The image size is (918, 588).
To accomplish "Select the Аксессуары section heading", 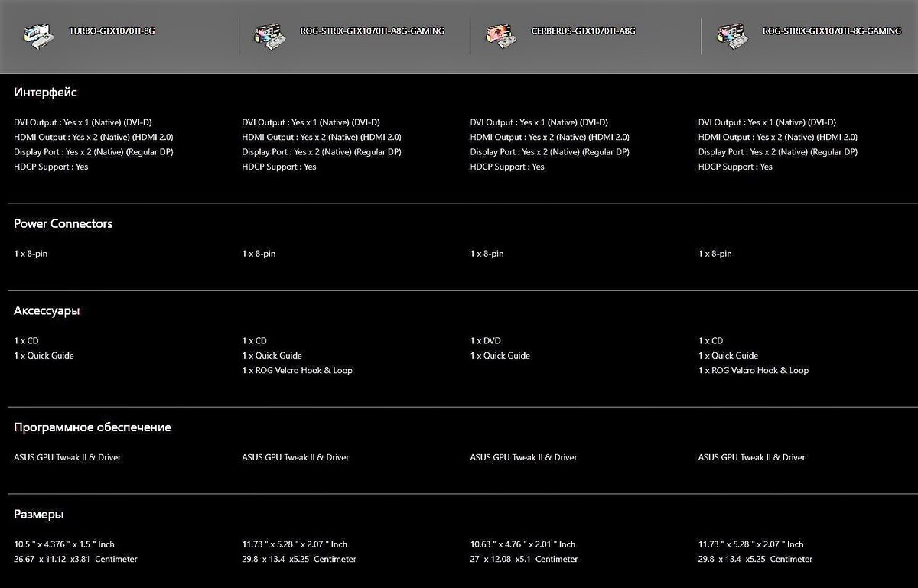I will pyautogui.click(x=47, y=310).
